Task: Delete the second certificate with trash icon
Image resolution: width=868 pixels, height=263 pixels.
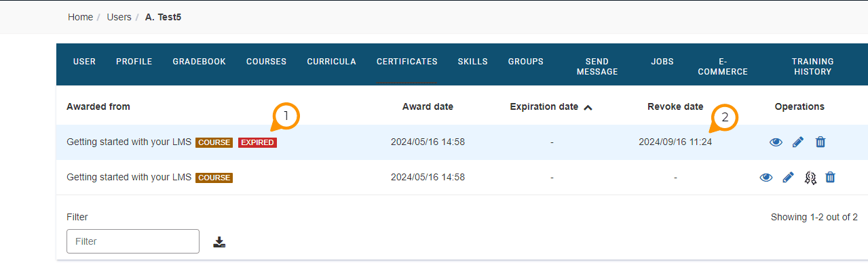Action: tap(830, 178)
